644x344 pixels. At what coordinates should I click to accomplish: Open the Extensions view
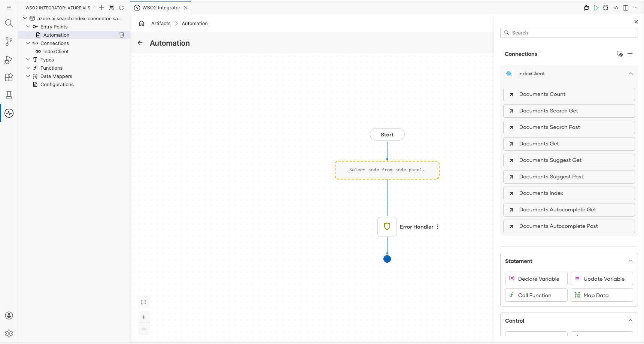coord(9,77)
